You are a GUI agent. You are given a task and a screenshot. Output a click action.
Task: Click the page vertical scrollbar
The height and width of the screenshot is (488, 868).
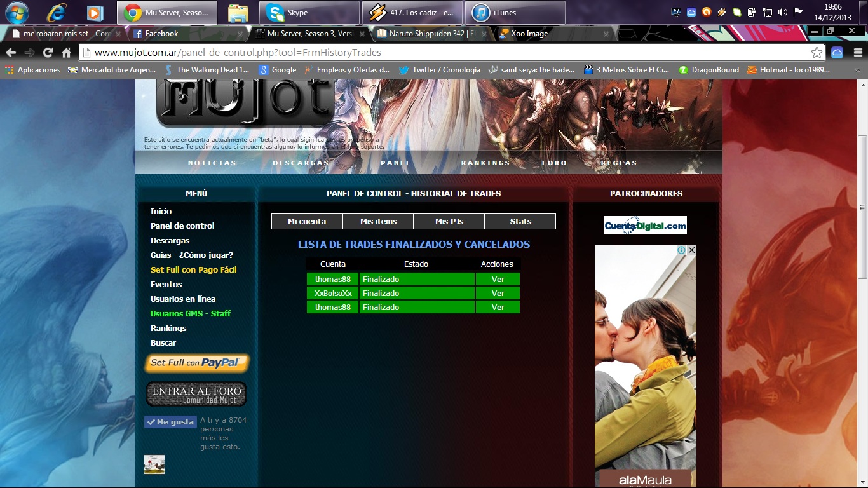coord(862,210)
